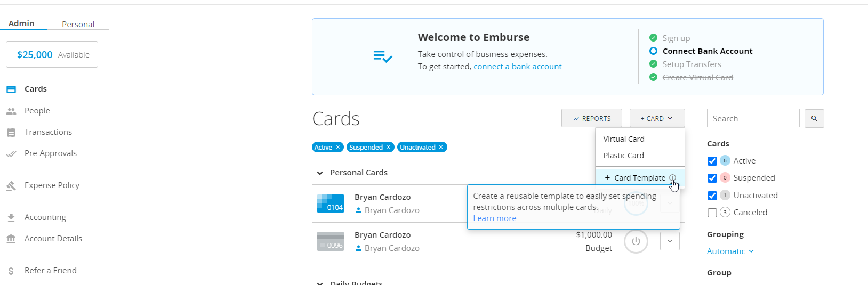Click the Transactions list icon
Viewport: 868px width, 285px height.
[11, 132]
